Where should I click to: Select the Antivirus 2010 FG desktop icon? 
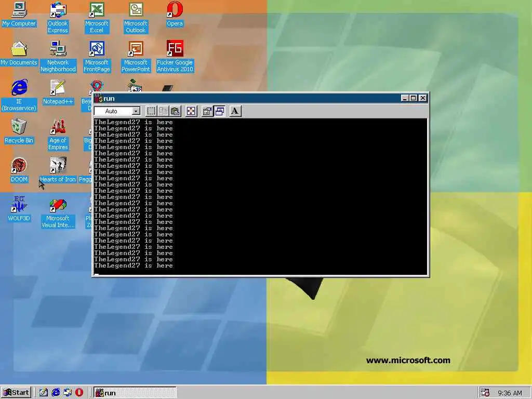[175, 56]
